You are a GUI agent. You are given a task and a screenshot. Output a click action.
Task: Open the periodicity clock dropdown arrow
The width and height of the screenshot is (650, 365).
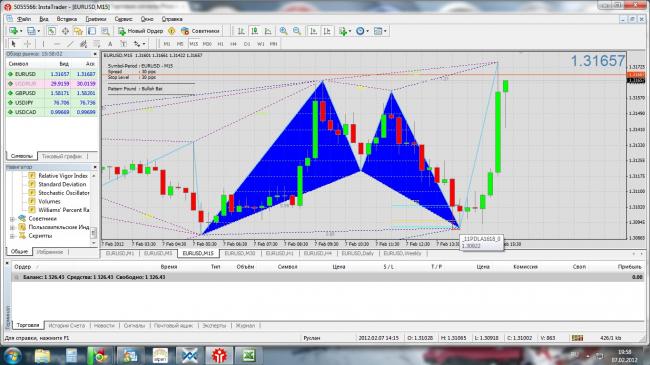coord(367,31)
